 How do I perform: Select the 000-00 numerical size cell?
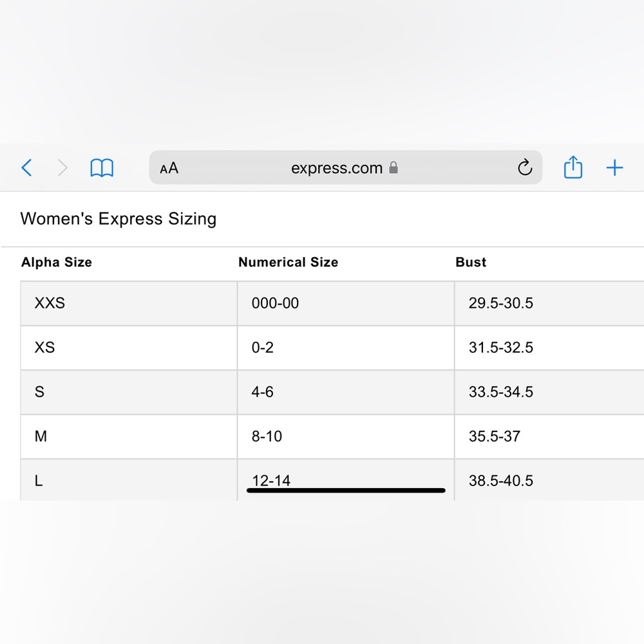[x=346, y=303]
